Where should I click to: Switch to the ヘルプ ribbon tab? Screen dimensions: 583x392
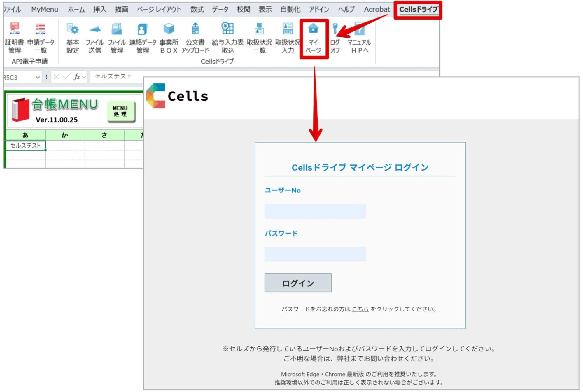[x=346, y=9]
